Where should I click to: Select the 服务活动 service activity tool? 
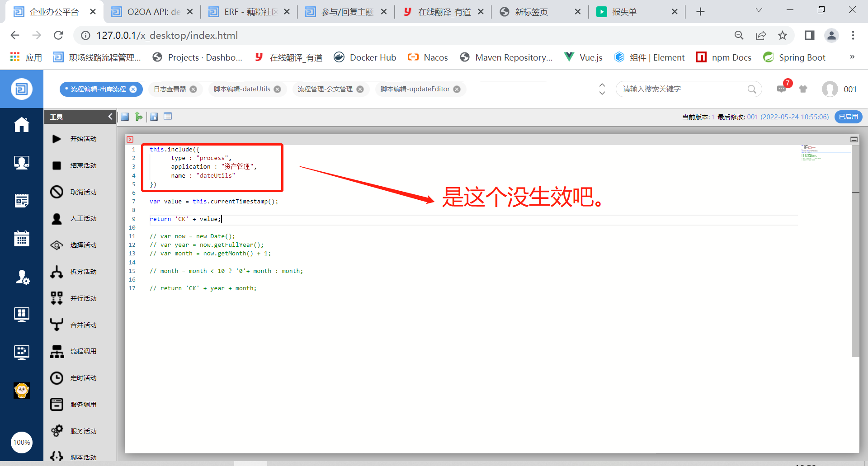click(x=74, y=431)
